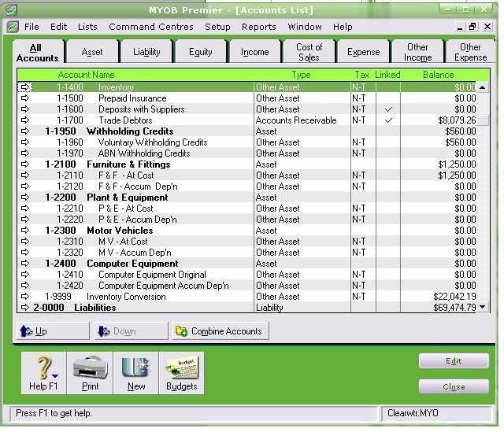Viewport: 504px width, 432px height.
Task: Switch to the Other Income tab
Action: (x=417, y=52)
